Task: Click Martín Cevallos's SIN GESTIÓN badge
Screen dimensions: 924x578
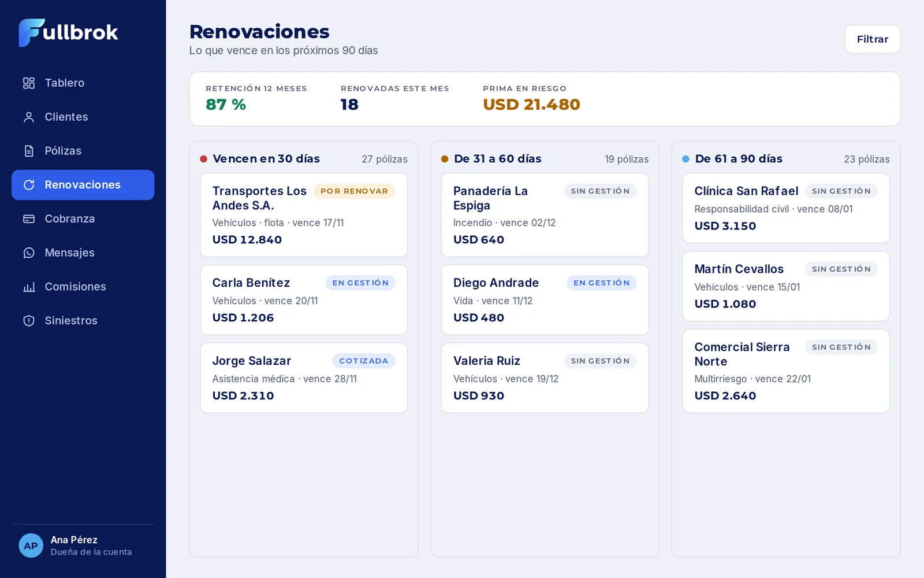Action: click(x=841, y=269)
